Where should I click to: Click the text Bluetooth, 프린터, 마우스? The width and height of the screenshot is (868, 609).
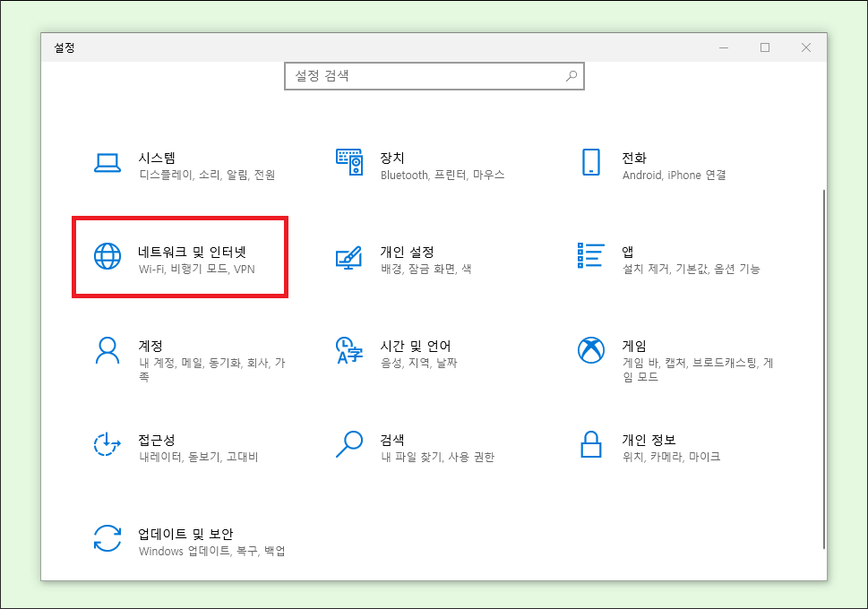click(x=443, y=175)
